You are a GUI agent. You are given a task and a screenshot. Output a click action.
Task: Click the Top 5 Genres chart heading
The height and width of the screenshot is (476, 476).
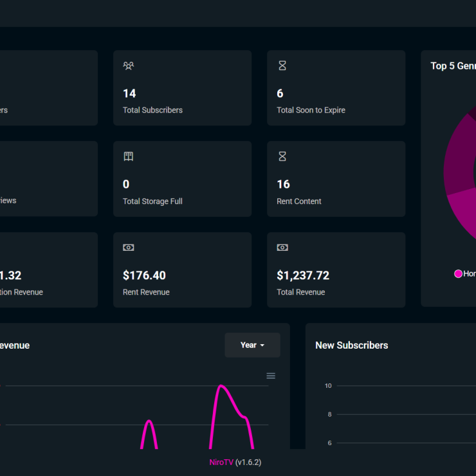(453, 66)
